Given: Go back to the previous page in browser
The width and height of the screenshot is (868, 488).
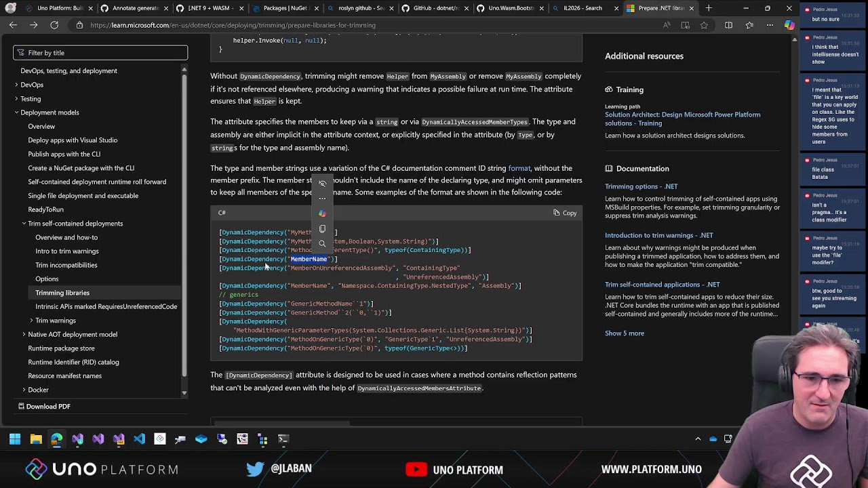Looking at the screenshot, I should [x=13, y=25].
